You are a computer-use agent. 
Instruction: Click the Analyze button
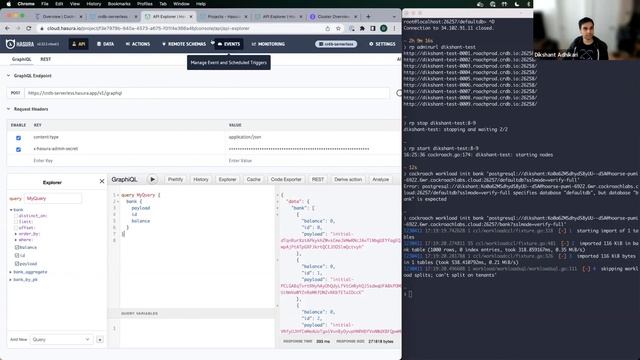[380, 180]
